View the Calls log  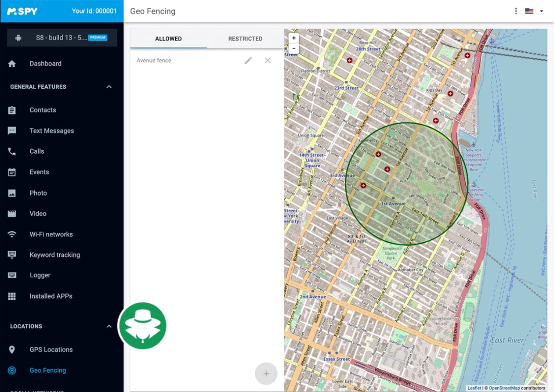[37, 151]
